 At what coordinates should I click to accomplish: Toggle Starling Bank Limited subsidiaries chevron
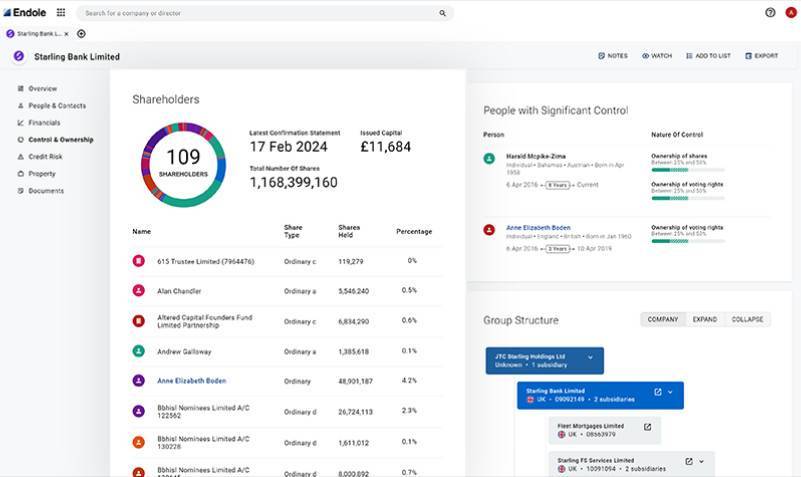click(x=671, y=391)
